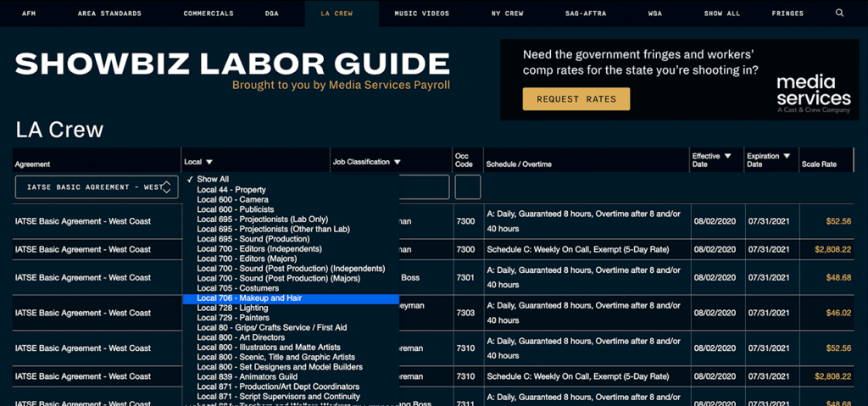Click the Show All nav tab
Screen dimensions: 868x406
pyautogui.click(x=722, y=14)
